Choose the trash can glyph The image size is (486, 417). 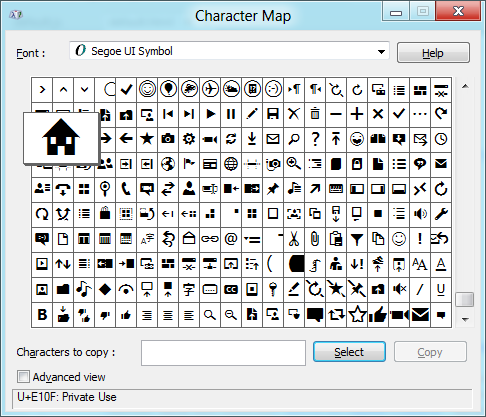coord(315,114)
